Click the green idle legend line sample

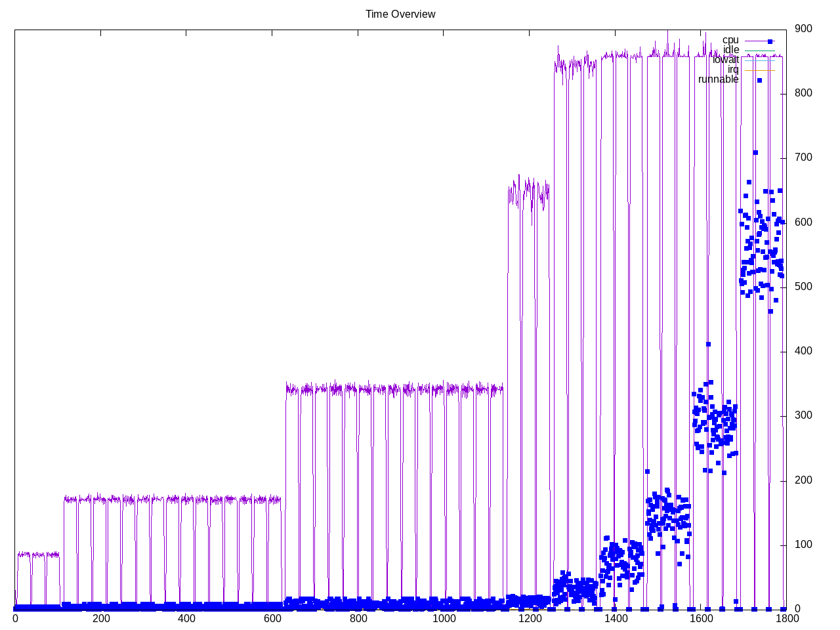(759, 51)
